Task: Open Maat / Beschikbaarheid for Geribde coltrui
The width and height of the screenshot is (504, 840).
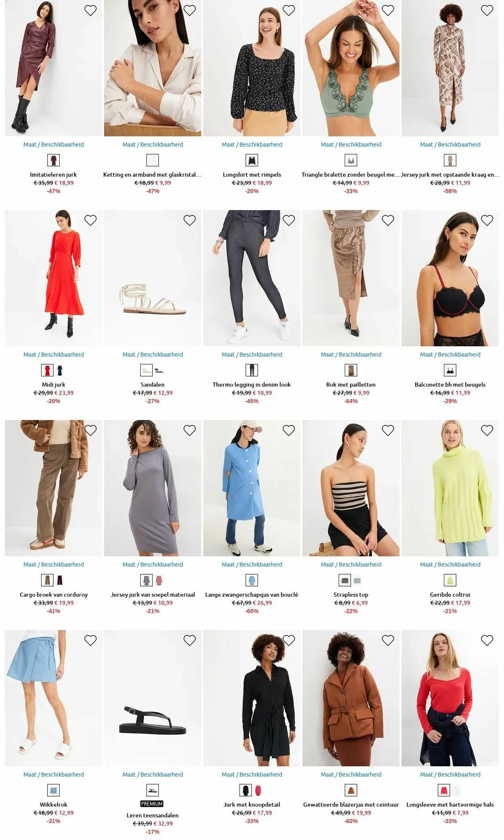Action: (450, 564)
